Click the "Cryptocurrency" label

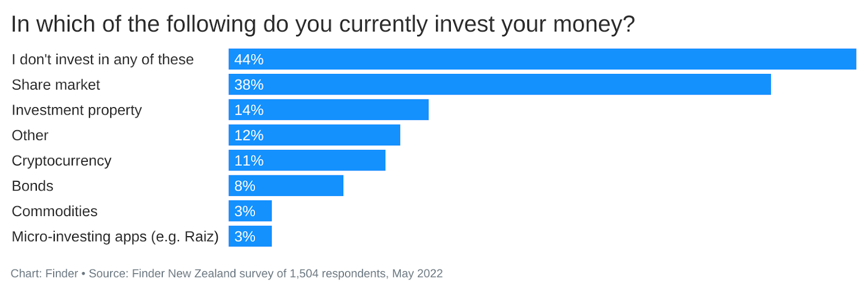[61, 161]
